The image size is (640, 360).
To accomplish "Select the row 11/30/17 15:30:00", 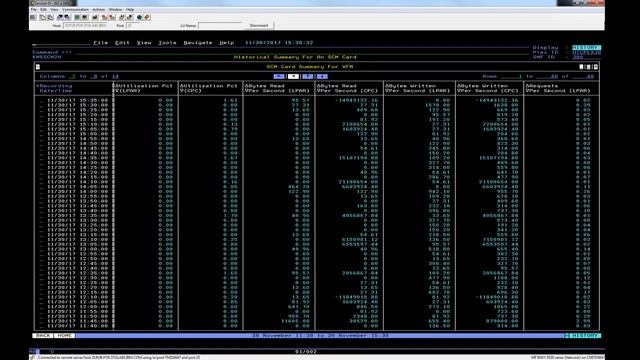I will (x=317, y=105).
